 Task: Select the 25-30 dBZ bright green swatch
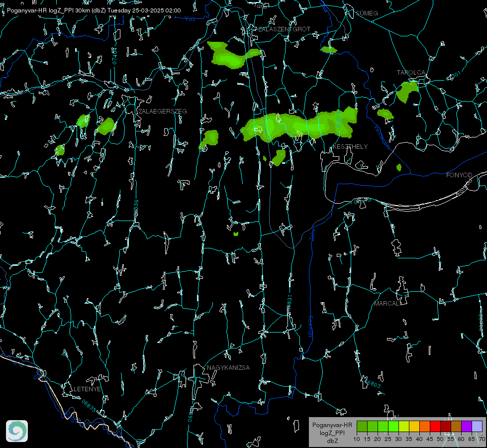pos(393,426)
